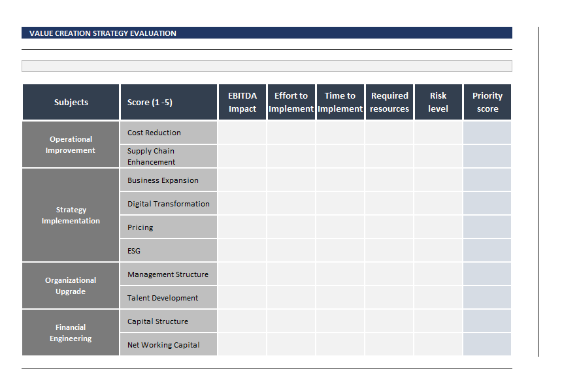The width and height of the screenshot is (562, 392).
Task: Select Priority score cell for Cost Reduction
Action: 487,133
